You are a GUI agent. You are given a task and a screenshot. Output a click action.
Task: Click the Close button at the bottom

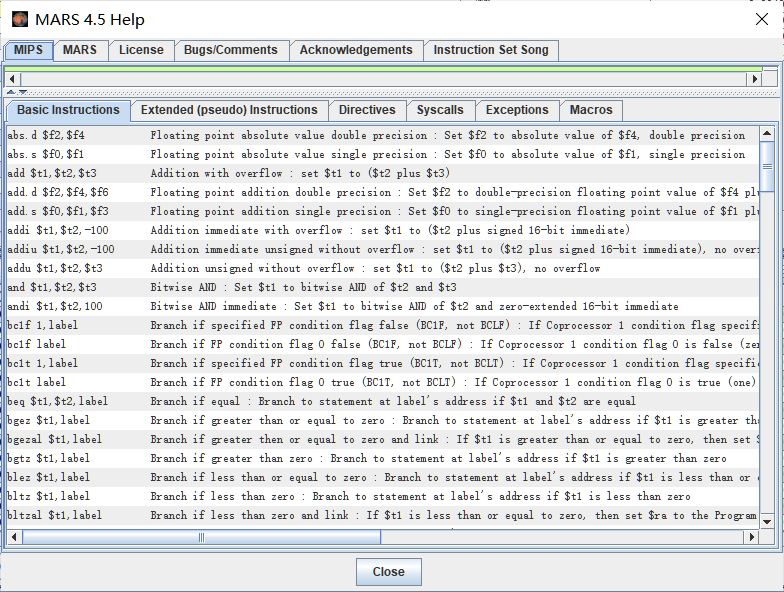point(388,572)
